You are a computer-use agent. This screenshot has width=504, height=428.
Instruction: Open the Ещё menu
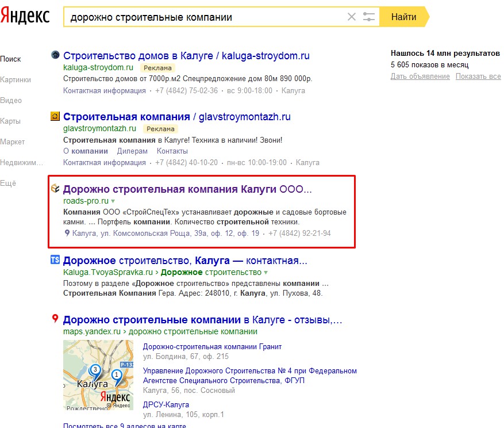8,184
